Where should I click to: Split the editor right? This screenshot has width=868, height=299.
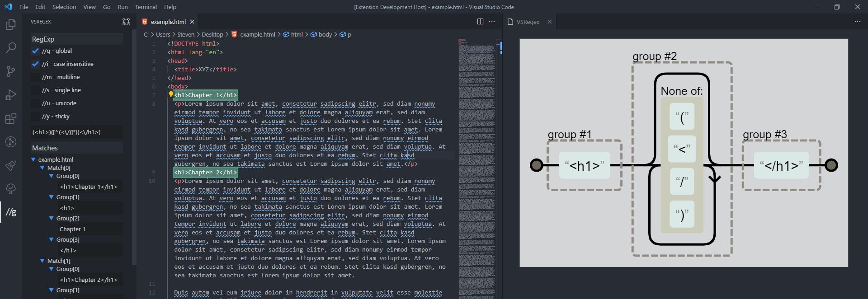[480, 22]
